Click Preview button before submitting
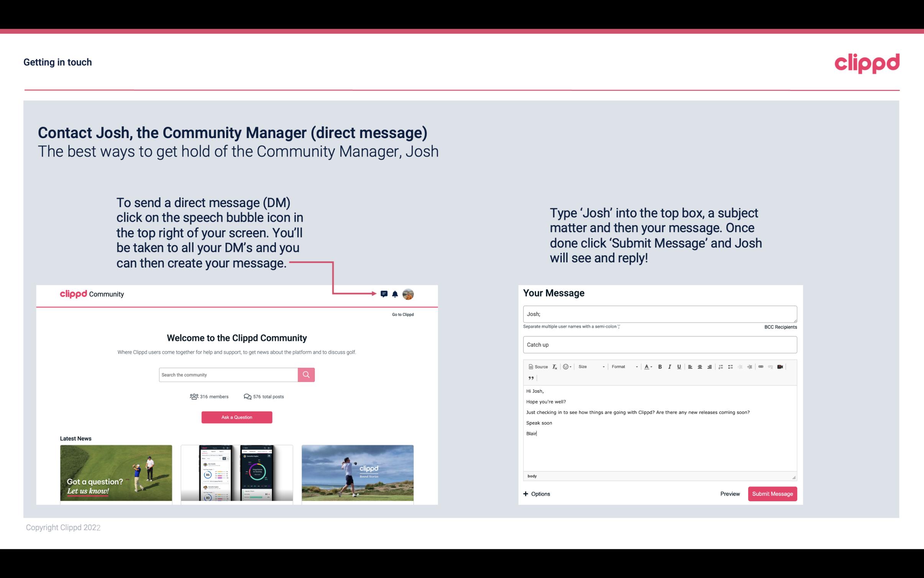Image resolution: width=924 pixels, height=578 pixels. (x=730, y=494)
